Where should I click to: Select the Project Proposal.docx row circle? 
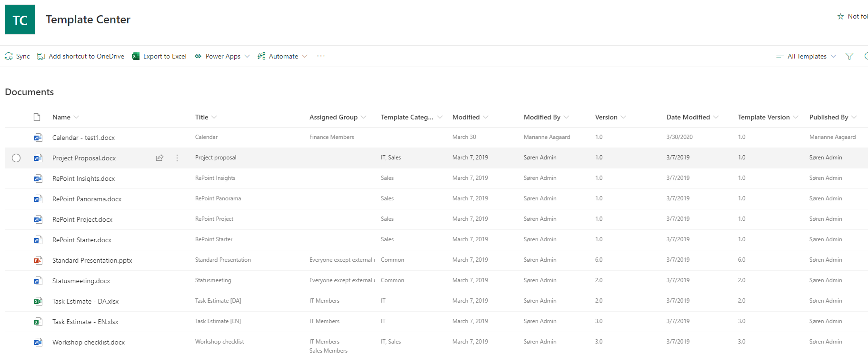coord(16,158)
